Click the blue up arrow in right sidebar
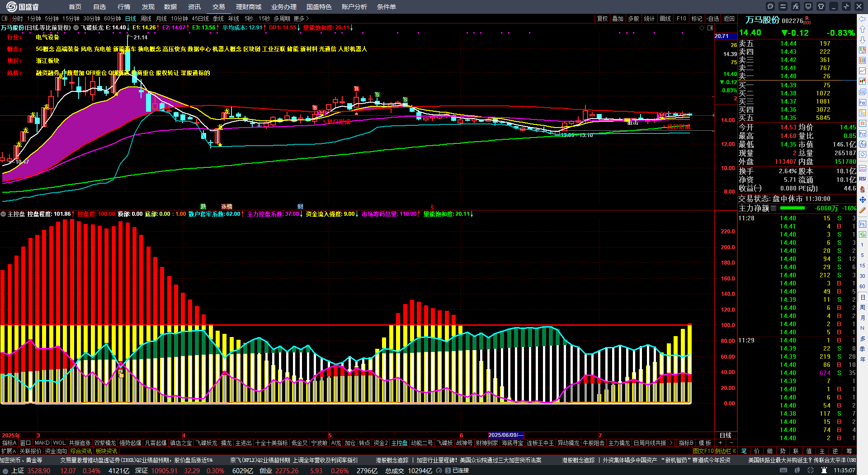 [863, 29]
